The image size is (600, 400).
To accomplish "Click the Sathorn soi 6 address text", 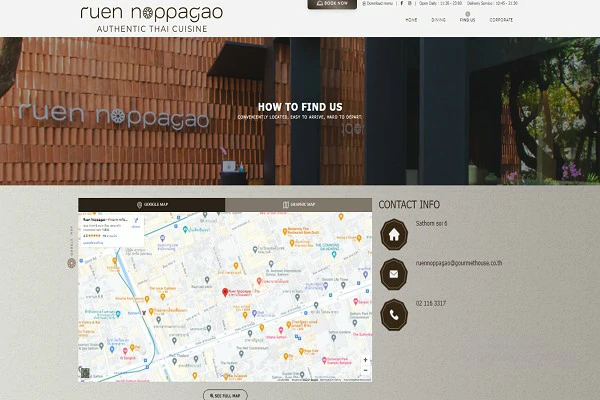I will pos(431,223).
